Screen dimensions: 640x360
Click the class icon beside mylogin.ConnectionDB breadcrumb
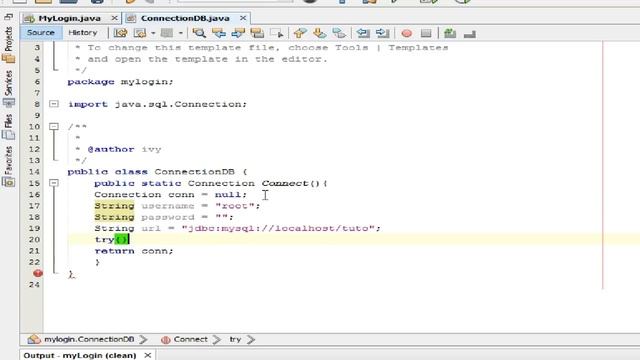tap(34, 339)
